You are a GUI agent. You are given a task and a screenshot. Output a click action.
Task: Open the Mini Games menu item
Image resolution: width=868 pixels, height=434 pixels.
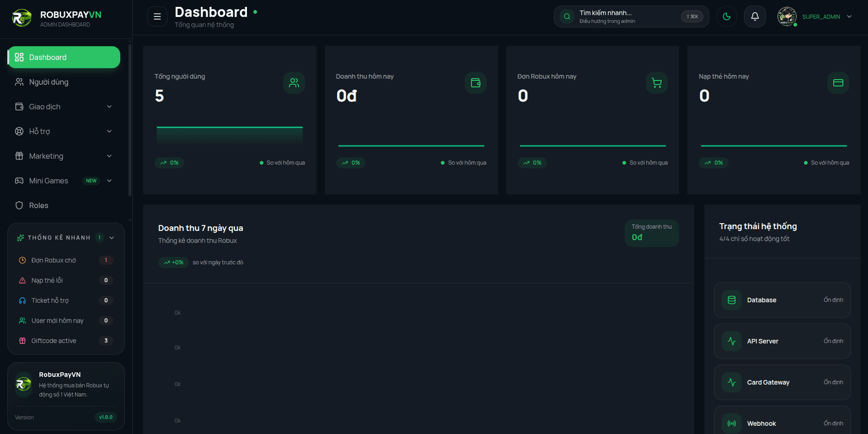64,181
